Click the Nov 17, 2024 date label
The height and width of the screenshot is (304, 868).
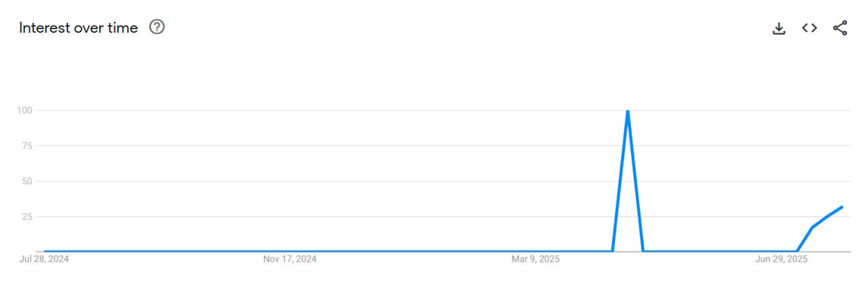coord(289,259)
